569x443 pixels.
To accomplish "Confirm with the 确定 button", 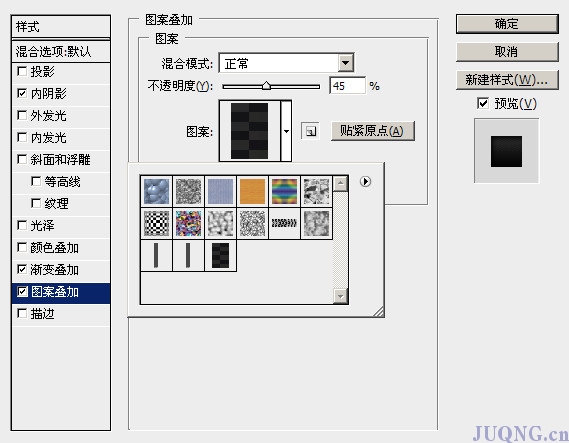I will click(x=507, y=24).
